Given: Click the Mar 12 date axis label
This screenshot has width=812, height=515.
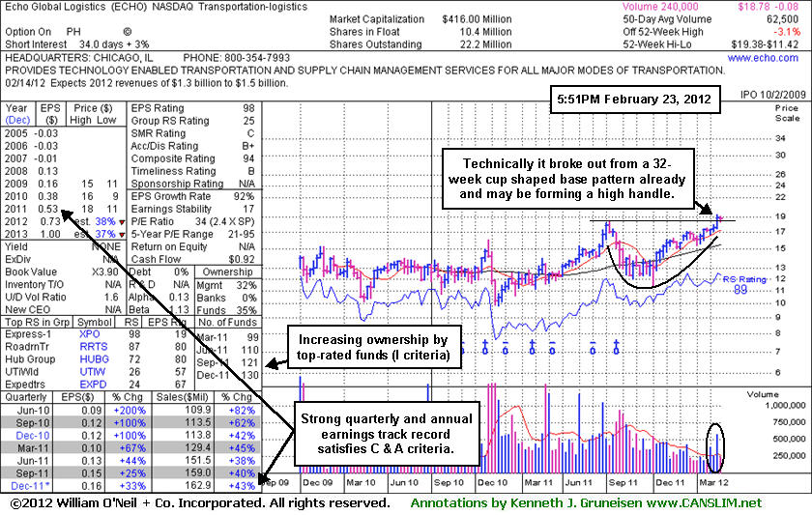Looking at the screenshot, I should click(713, 482).
